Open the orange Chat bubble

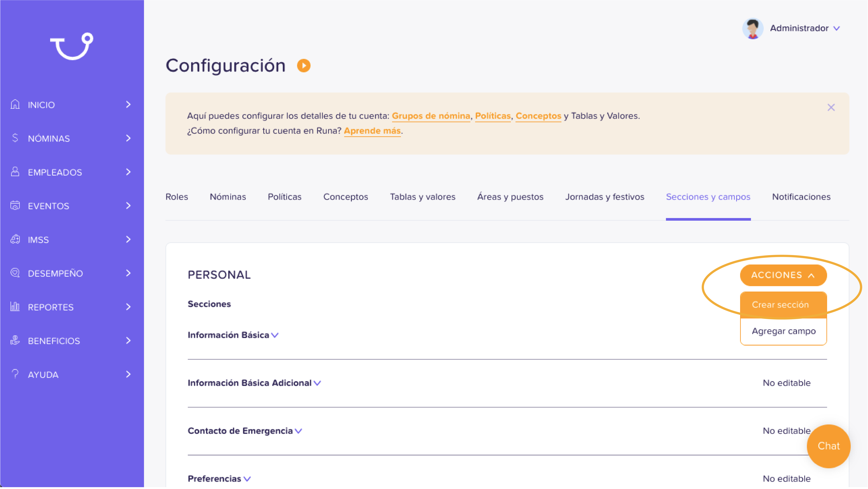click(829, 446)
